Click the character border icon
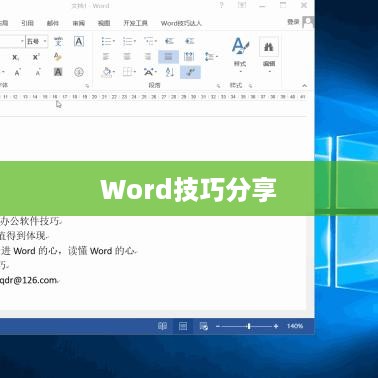The image size is (378, 378). pos(79,41)
